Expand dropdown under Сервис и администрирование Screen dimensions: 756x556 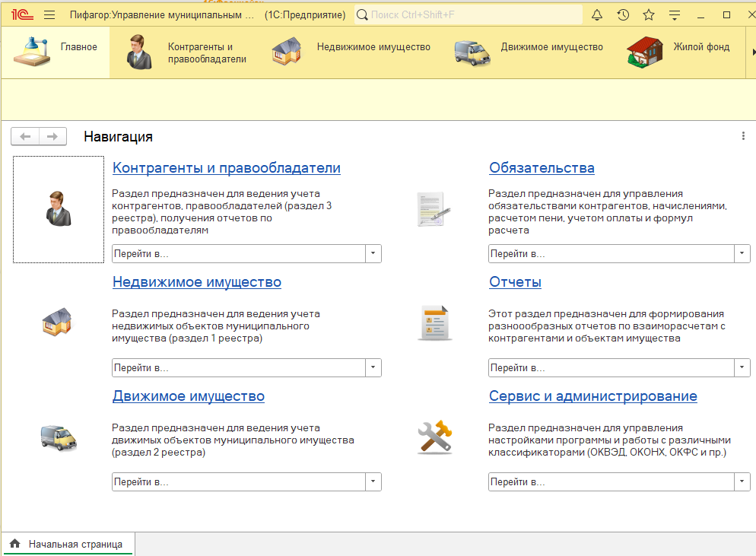pyautogui.click(x=742, y=481)
